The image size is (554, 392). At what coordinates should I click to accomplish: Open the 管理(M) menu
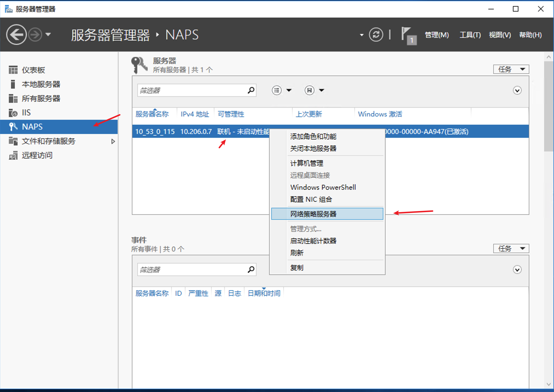coord(437,35)
